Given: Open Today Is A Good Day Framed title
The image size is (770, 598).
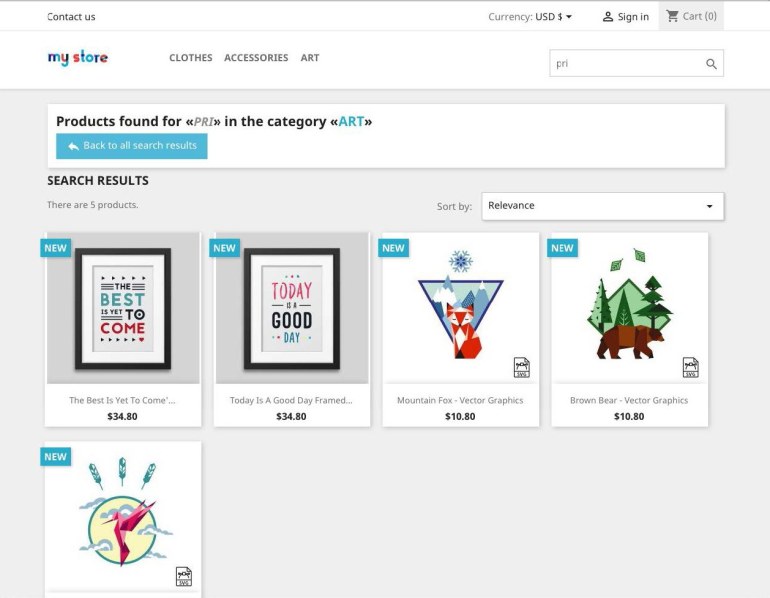Looking at the screenshot, I should [291, 400].
